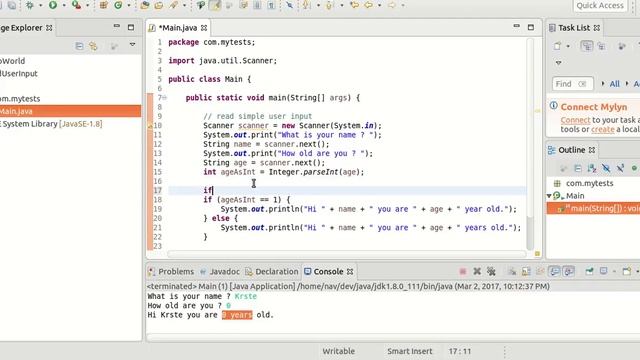Toggle Show Console When Standard Error Changes

568,271
